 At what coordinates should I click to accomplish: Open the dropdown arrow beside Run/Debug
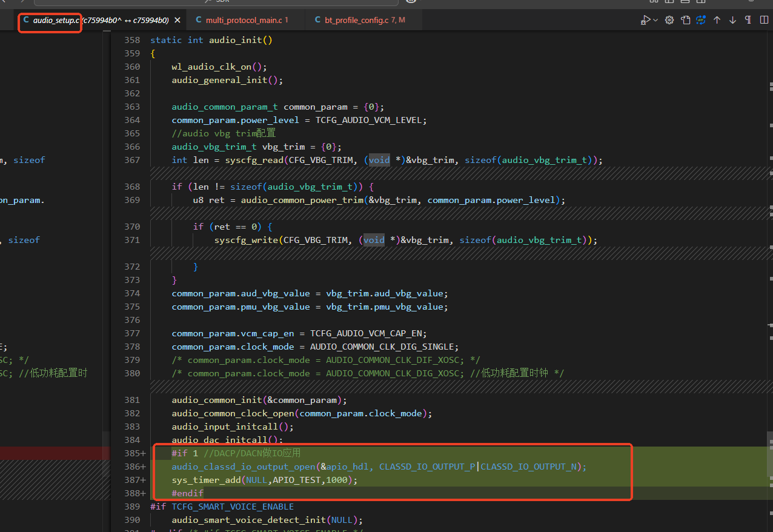tap(655, 20)
